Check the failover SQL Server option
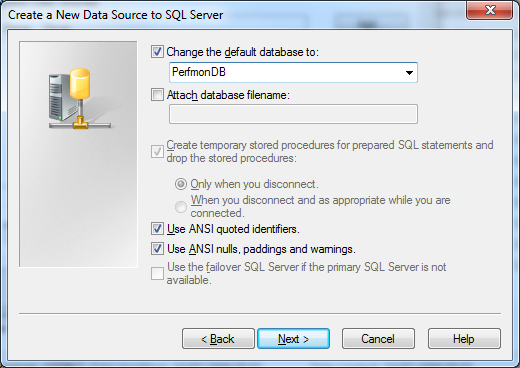Image resolution: width=520 pixels, height=368 pixels. click(x=157, y=273)
